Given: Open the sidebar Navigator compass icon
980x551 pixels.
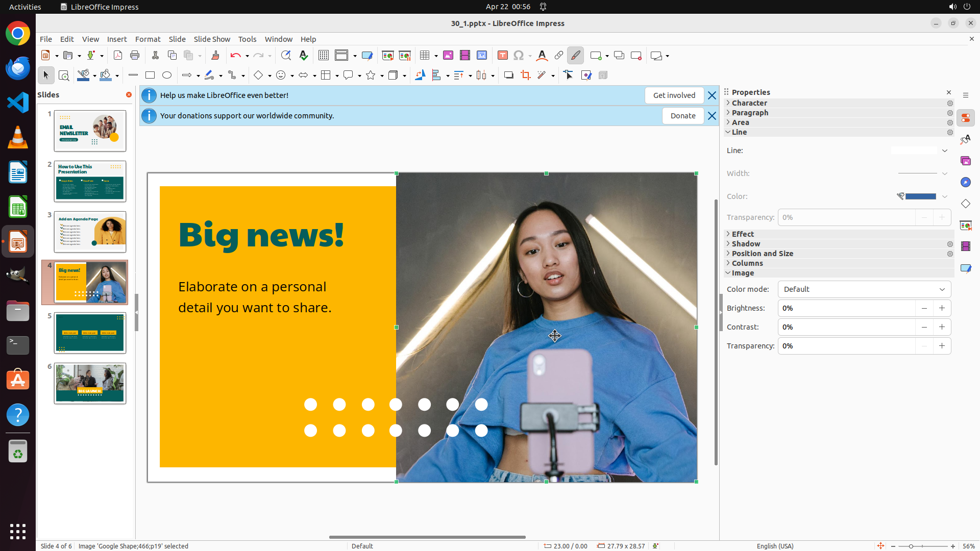Looking at the screenshot, I should coord(965,183).
